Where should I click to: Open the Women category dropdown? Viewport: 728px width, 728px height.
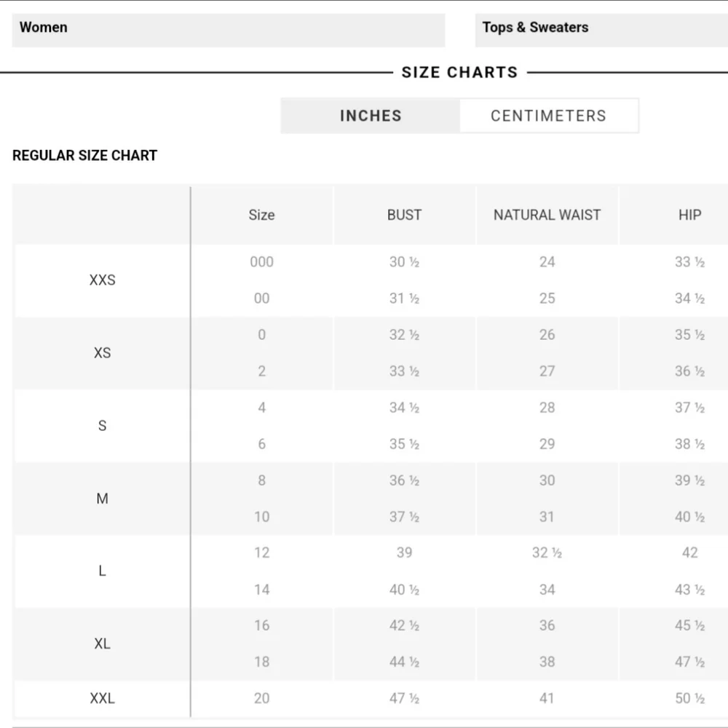(x=229, y=30)
